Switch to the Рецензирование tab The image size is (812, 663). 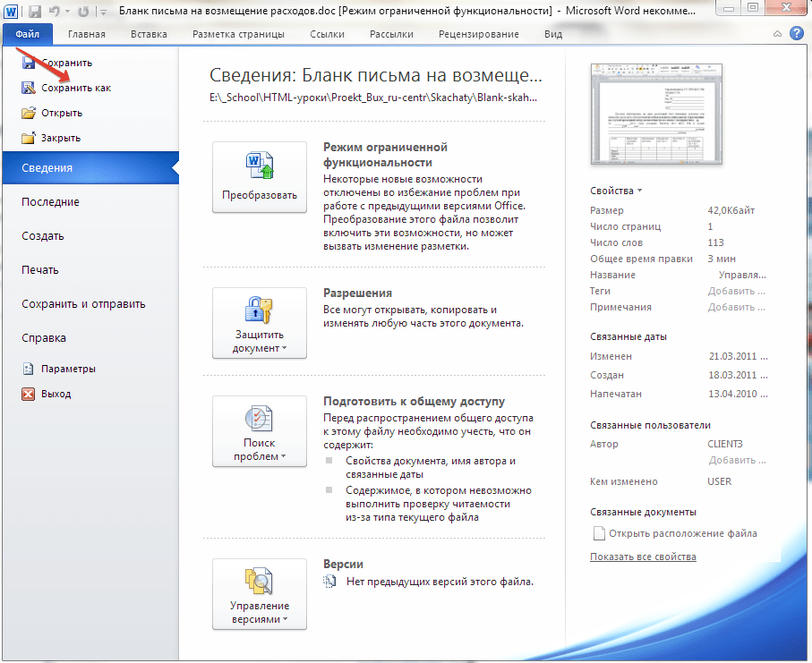point(478,34)
